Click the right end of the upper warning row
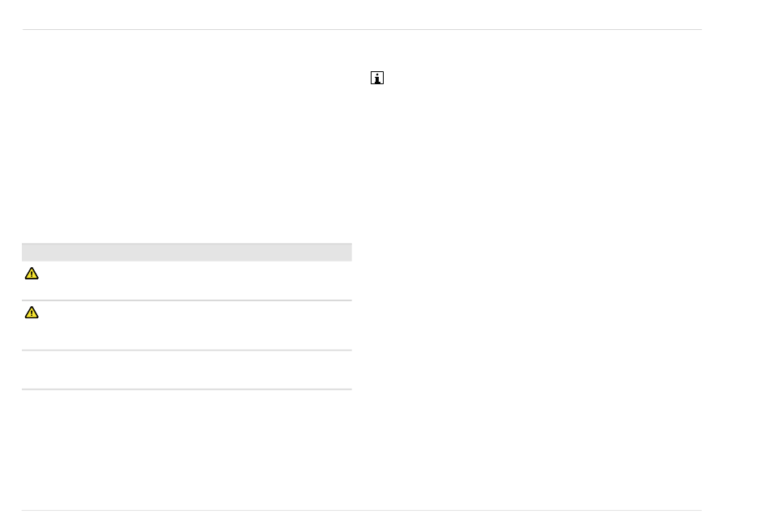 (x=340, y=280)
